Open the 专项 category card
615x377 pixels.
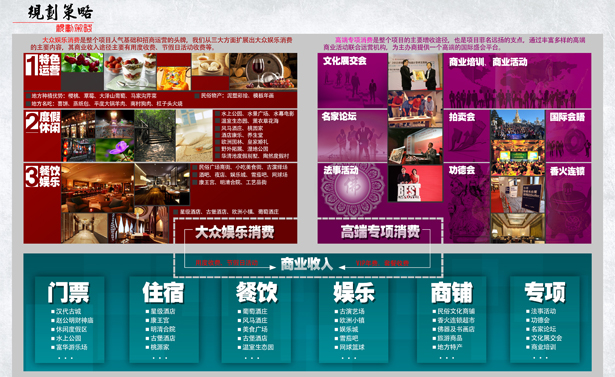coord(544,319)
